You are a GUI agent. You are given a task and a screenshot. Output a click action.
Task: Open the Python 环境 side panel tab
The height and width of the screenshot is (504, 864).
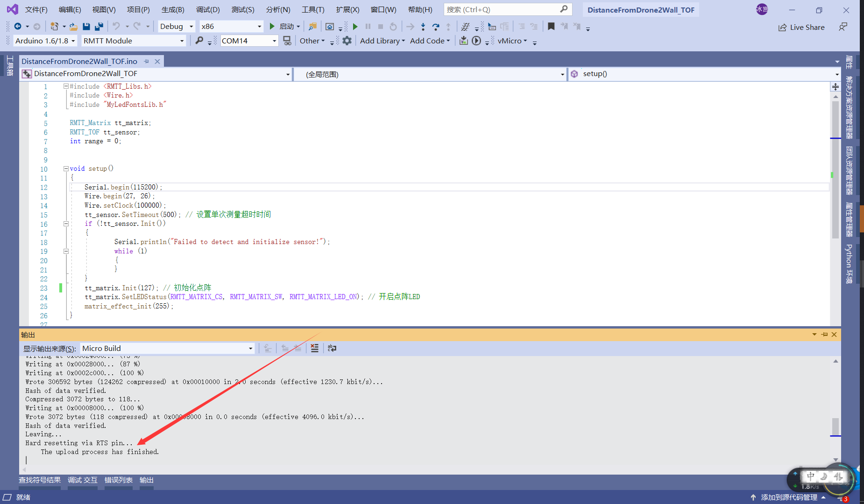coord(849,264)
